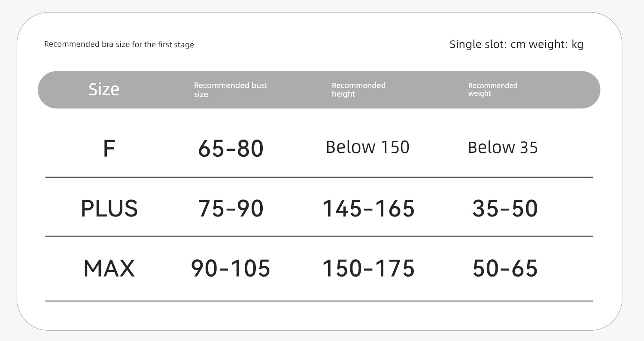Click the 35-50 weight value
Screen dimensions: 644x341
point(505,209)
